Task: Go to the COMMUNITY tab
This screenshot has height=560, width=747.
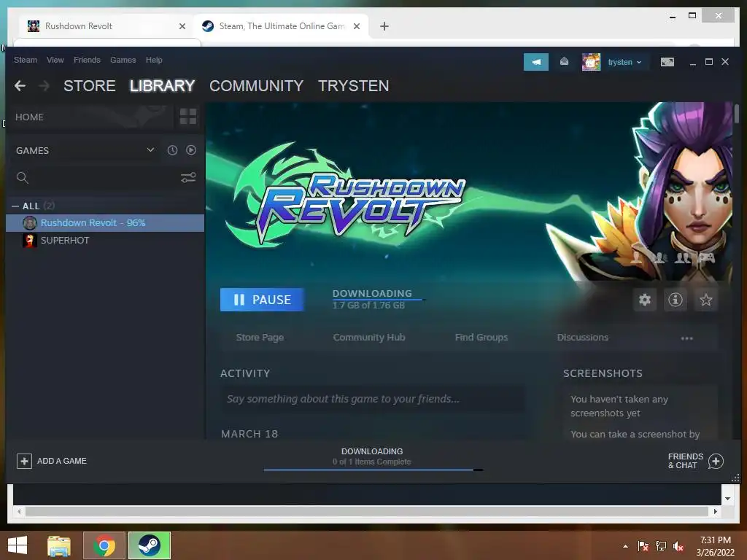Action: 256,86
